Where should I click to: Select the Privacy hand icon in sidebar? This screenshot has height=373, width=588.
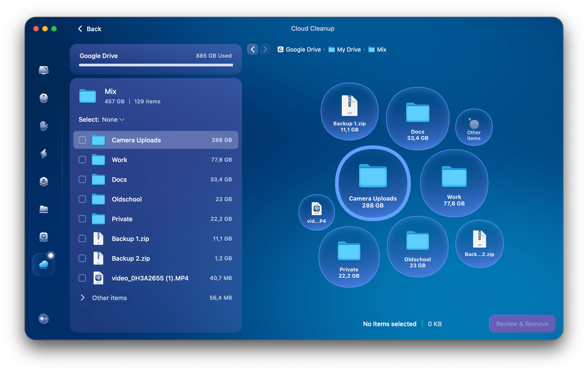click(44, 126)
